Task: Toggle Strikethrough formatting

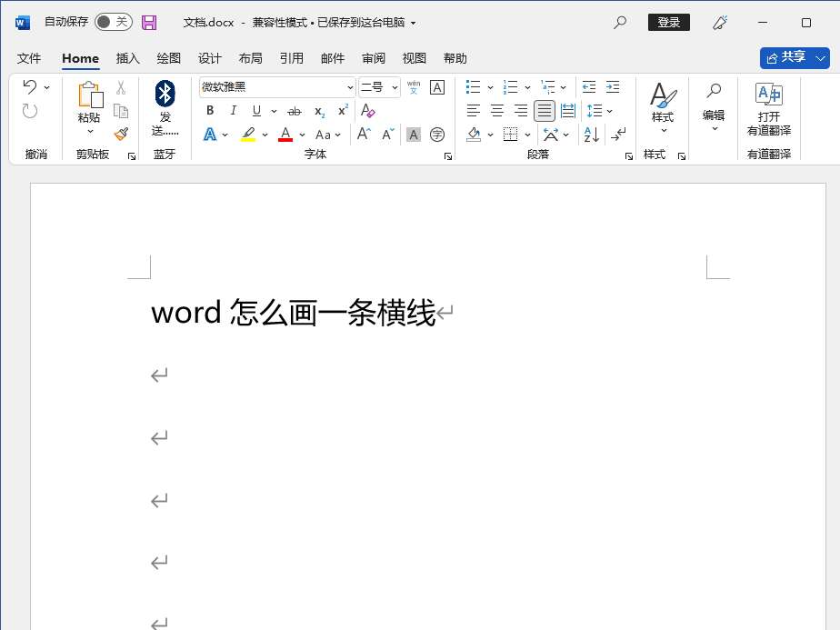Action: tap(295, 112)
